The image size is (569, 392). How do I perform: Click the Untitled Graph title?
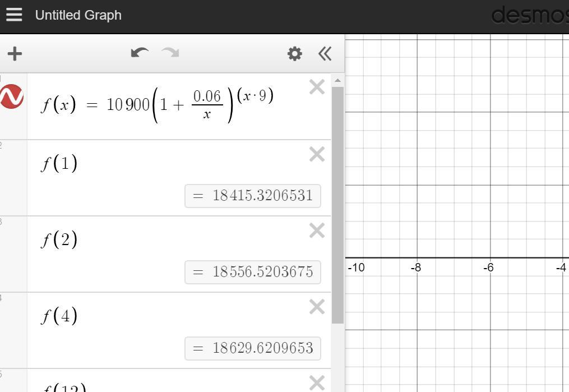click(x=78, y=15)
